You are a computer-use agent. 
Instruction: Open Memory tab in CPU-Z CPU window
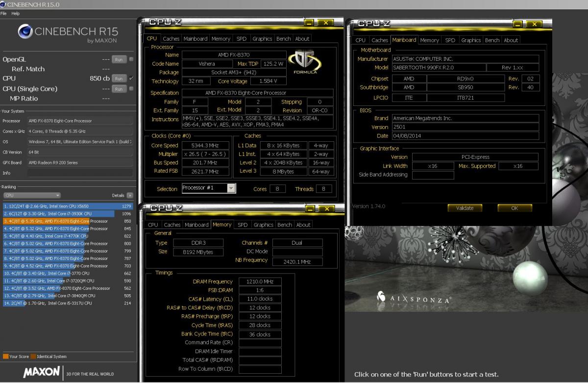click(x=221, y=39)
